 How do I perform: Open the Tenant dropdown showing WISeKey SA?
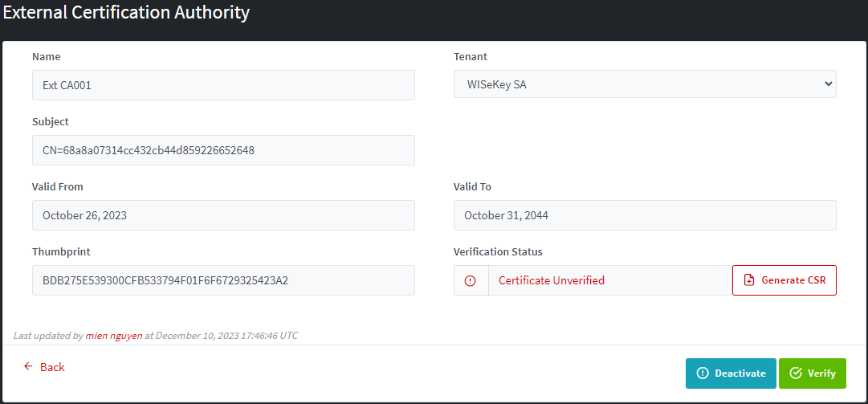pyautogui.click(x=645, y=84)
